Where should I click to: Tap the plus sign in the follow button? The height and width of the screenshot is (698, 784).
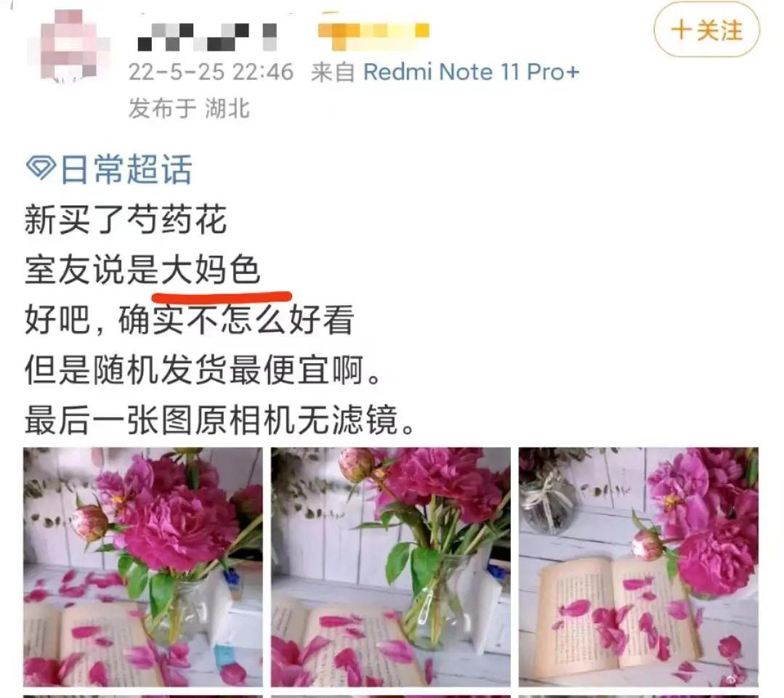[681, 30]
